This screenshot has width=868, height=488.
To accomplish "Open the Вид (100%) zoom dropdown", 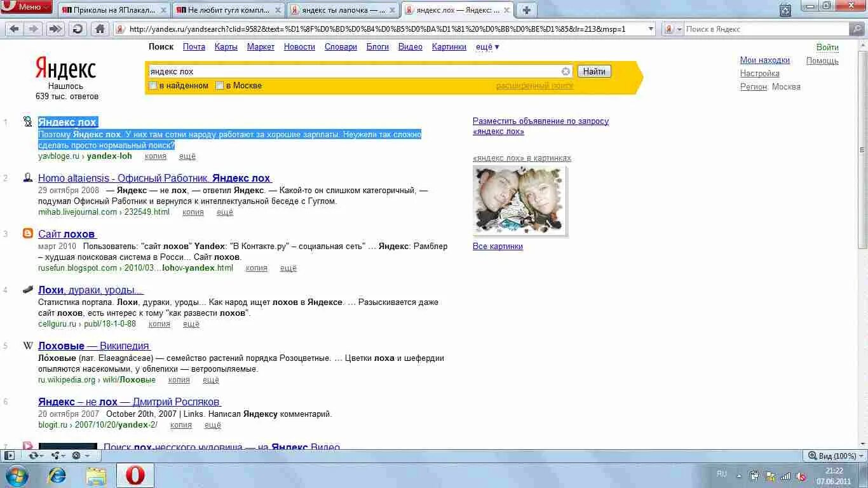I will pos(835,456).
